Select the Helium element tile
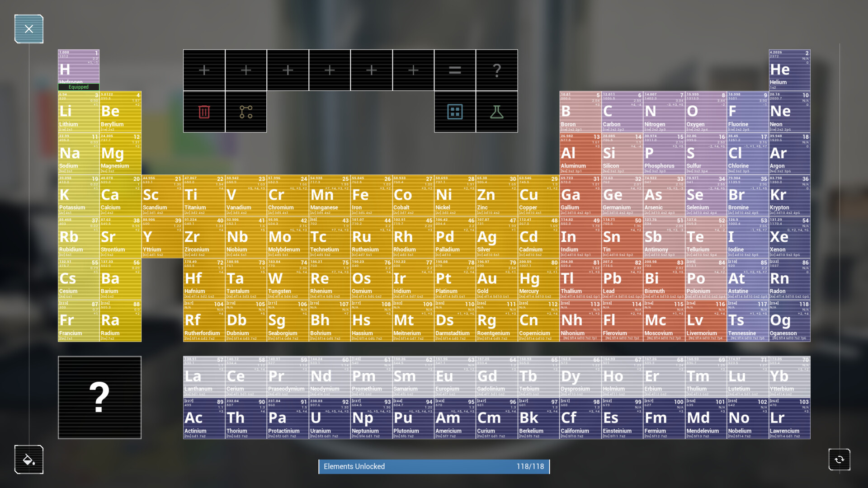The width and height of the screenshot is (868, 488). [x=789, y=70]
